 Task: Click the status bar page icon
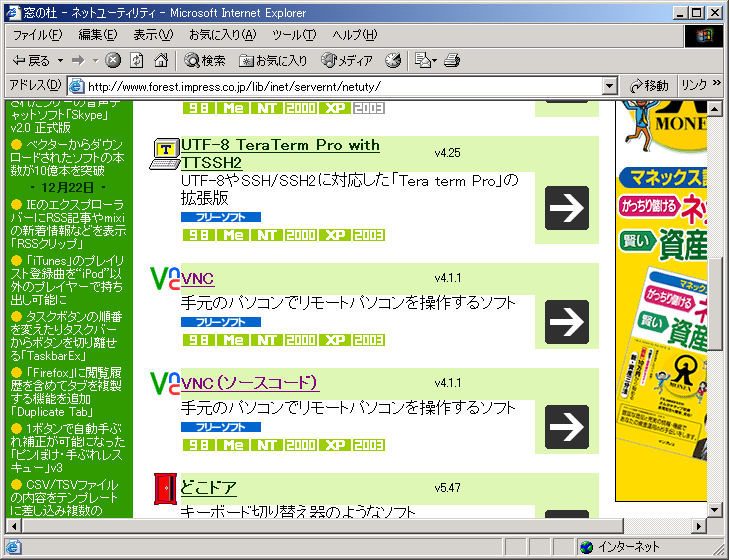[x=13, y=547]
